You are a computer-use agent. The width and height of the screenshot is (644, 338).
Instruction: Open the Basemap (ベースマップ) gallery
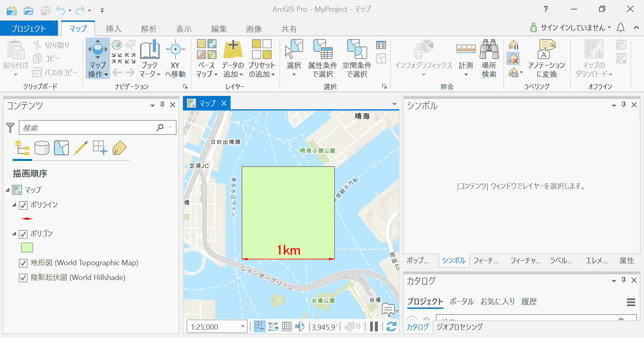(x=207, y=58)
